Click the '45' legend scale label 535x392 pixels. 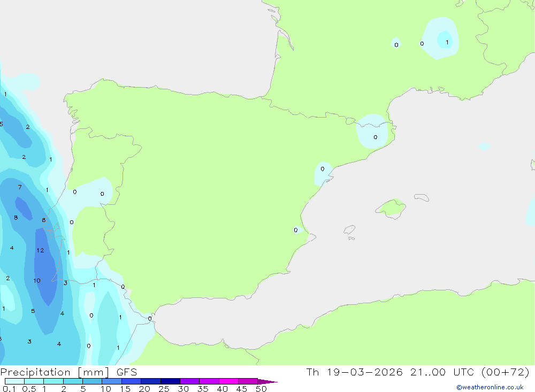(x=242, y=389)
